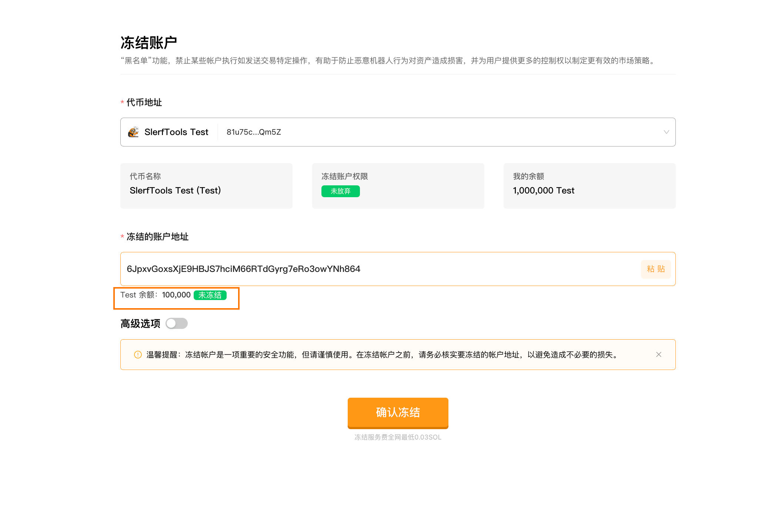Click the 未冻结 green status tag
The height and width of the screenshot is (532, 768).
point(210,295)
